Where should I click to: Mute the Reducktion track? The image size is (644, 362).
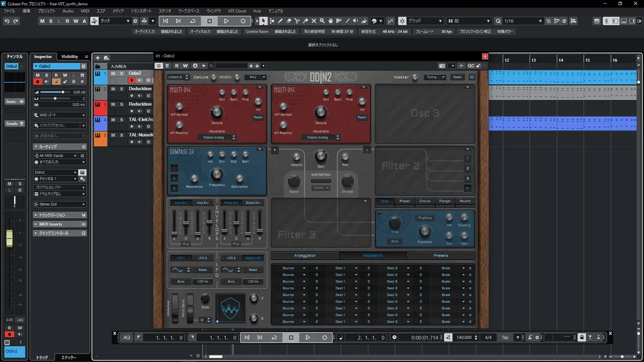click(113, 104)
